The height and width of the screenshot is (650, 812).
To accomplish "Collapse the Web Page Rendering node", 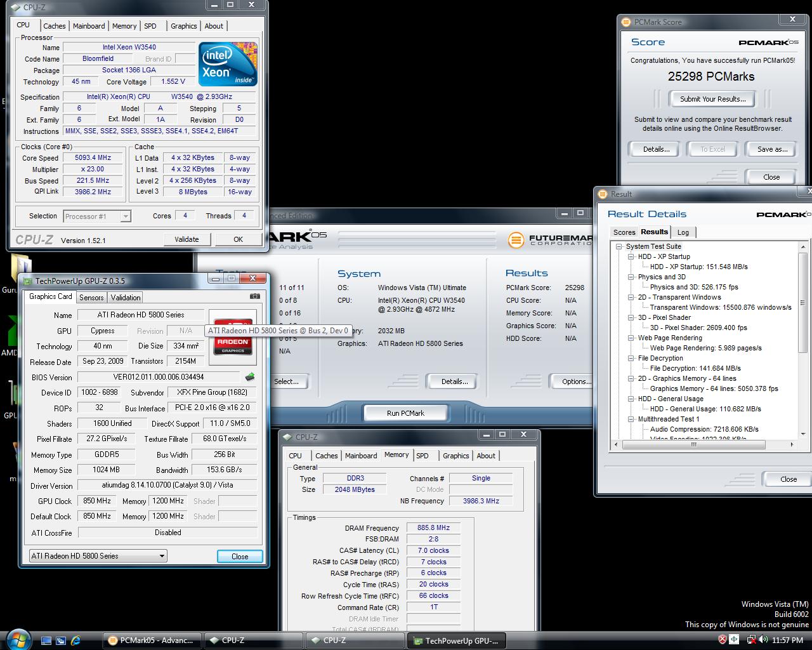I will (631, 338).
